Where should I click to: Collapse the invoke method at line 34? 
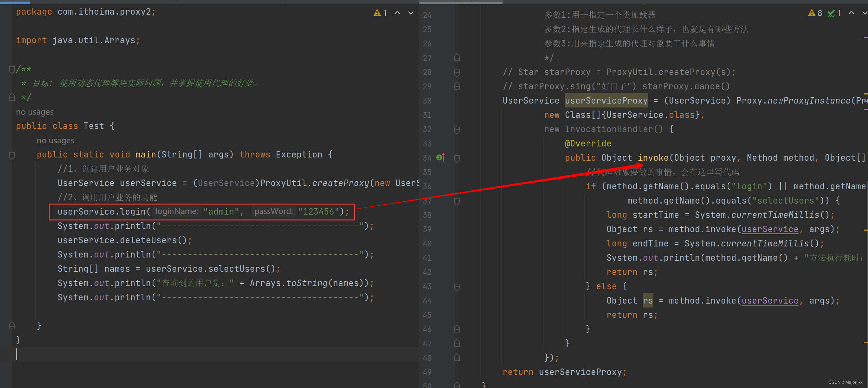(x=457, y=158)
